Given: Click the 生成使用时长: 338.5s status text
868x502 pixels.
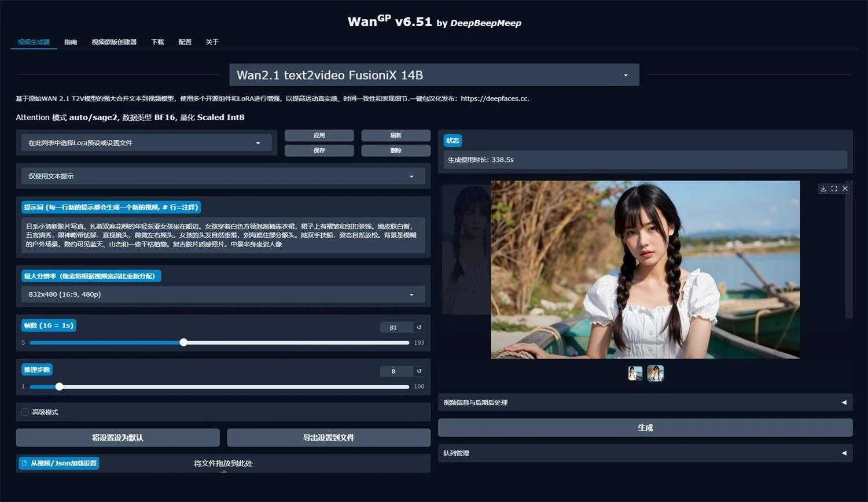Looking at the screenshot, I should [x=481, y=160].
